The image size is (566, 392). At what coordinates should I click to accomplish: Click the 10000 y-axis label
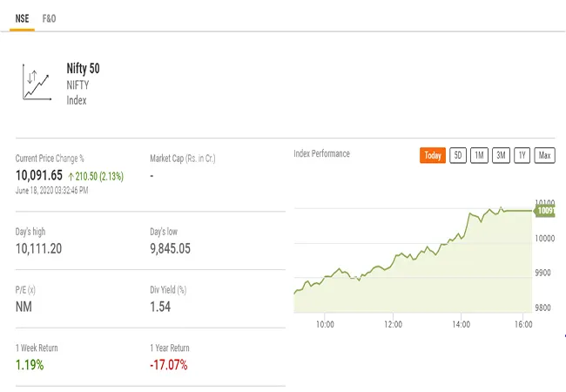tap(545, 239)
